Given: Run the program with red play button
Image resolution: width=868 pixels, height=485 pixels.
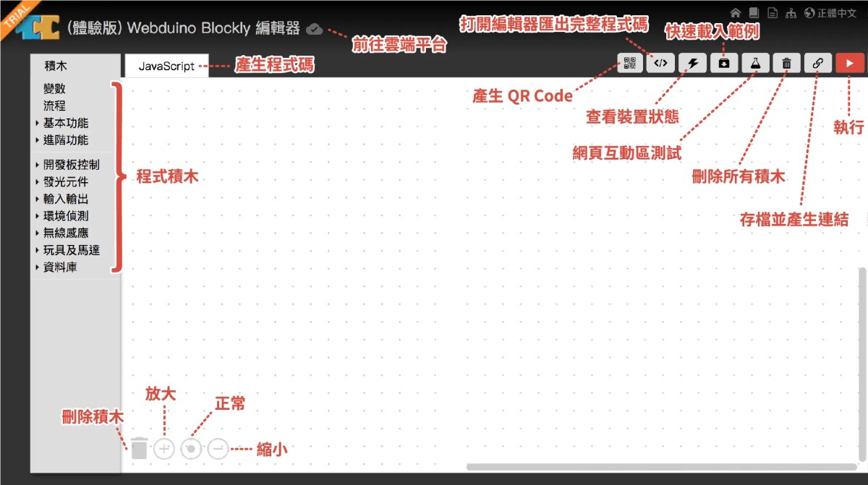Looking at the screenshot, I should coord(850,63).
